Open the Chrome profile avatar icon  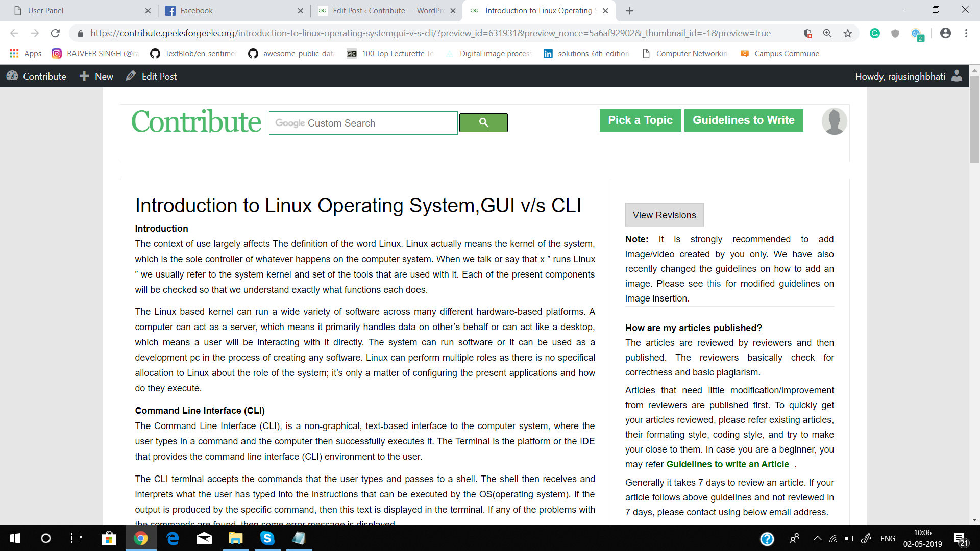[945, 33]
